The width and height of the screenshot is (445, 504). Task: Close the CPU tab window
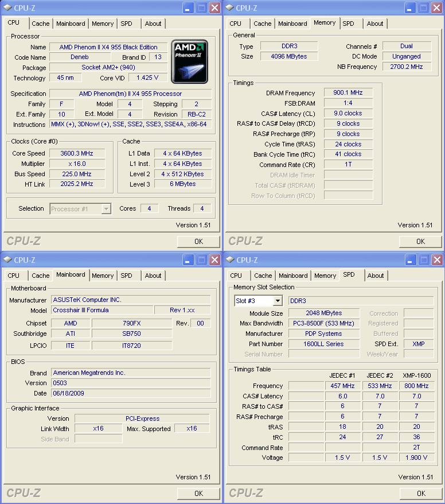point(215,7)
